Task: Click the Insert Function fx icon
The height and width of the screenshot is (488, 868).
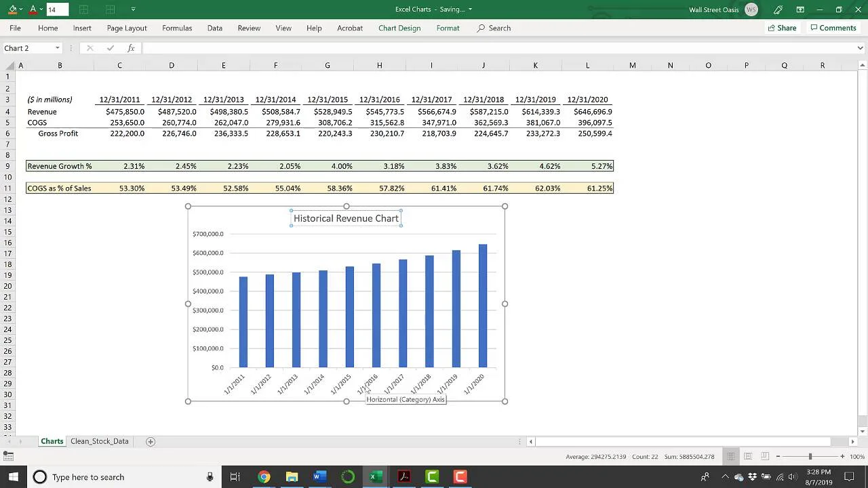Action: 132,48
